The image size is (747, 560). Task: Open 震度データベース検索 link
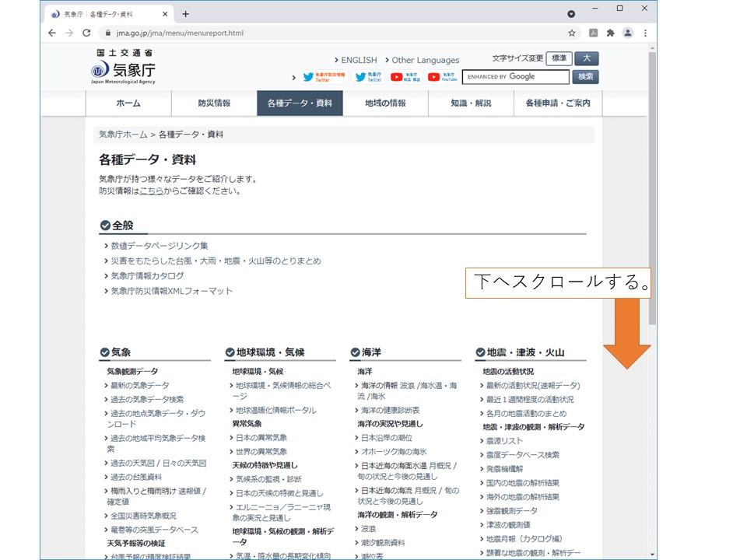tap(523, 455)
